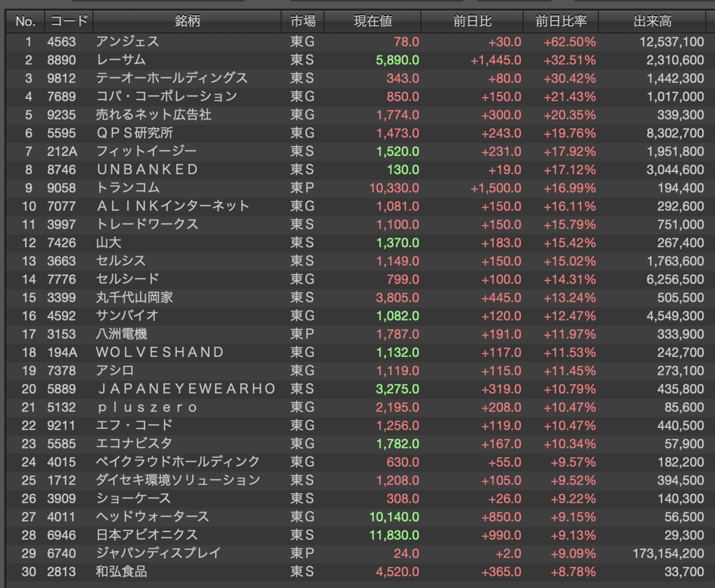Select エフ・コード stock row

357,425
